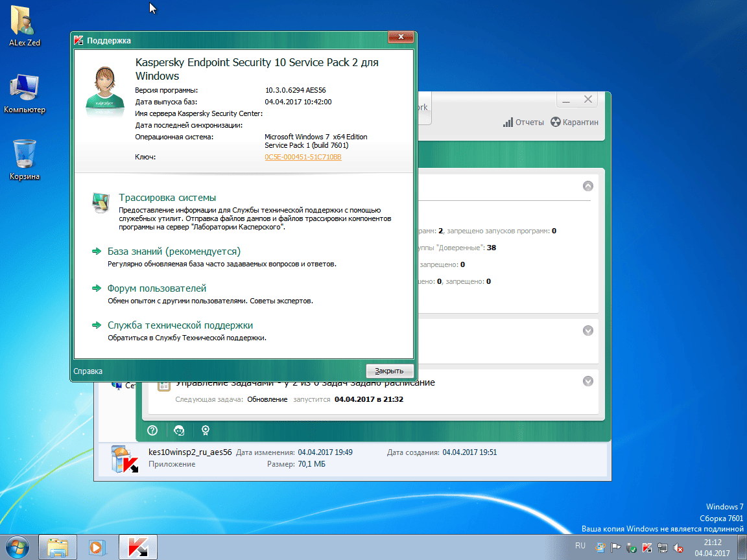Collapse the top section with the up chevron
This screenshot has width=747, height=560.
click(588, 186)
